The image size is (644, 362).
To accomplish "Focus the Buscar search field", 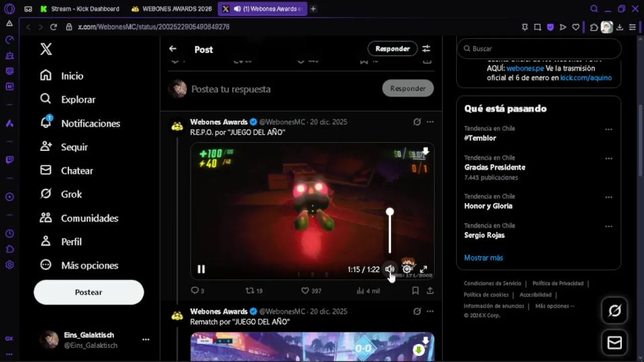I will (539, 49).
